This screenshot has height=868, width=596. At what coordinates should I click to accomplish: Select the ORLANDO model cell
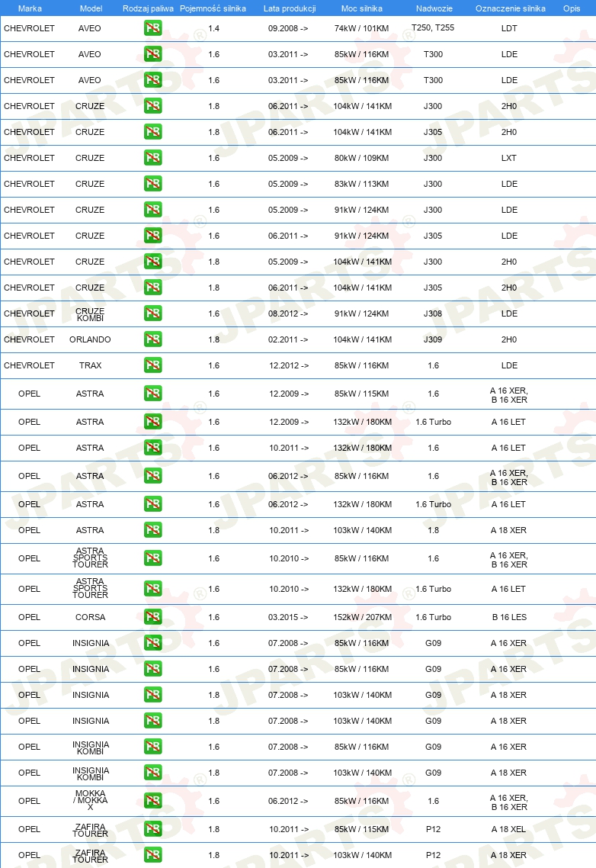(90, 339)
